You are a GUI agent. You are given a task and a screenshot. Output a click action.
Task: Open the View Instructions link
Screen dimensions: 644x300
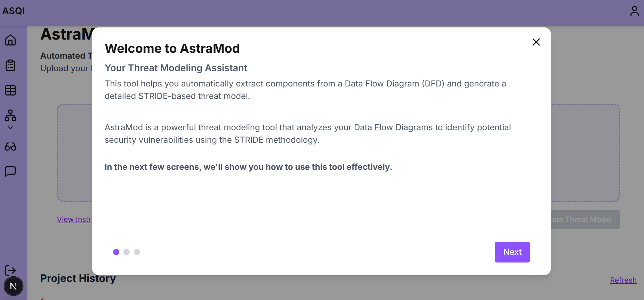tap(75, 219)
